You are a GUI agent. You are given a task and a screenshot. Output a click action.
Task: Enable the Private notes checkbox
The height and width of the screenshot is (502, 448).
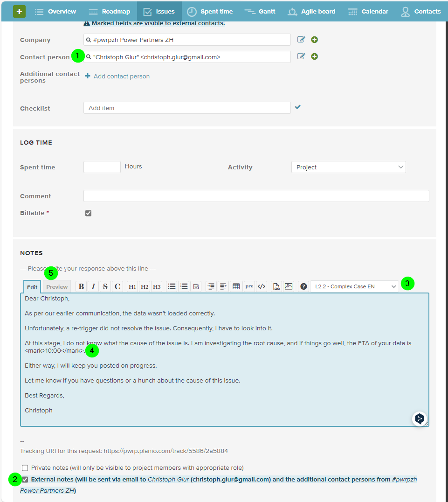click(25, 468)
